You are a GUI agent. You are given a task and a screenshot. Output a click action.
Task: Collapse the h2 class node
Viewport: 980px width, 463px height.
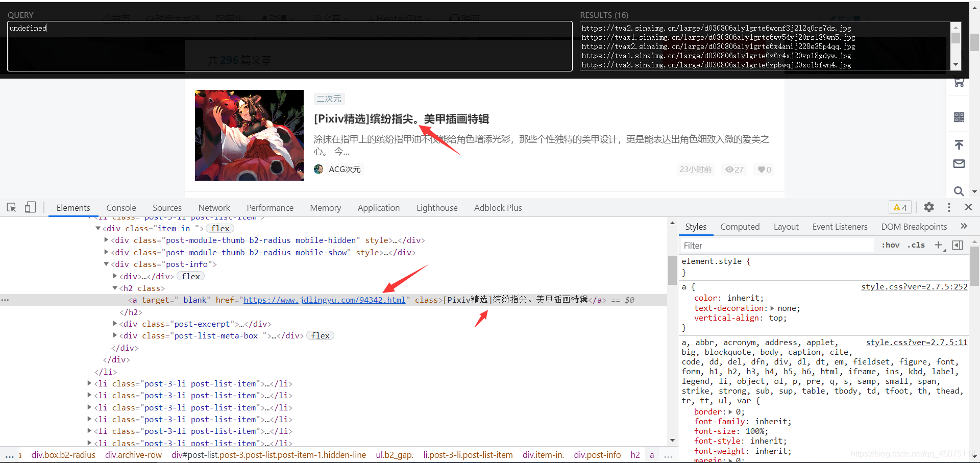115,288
